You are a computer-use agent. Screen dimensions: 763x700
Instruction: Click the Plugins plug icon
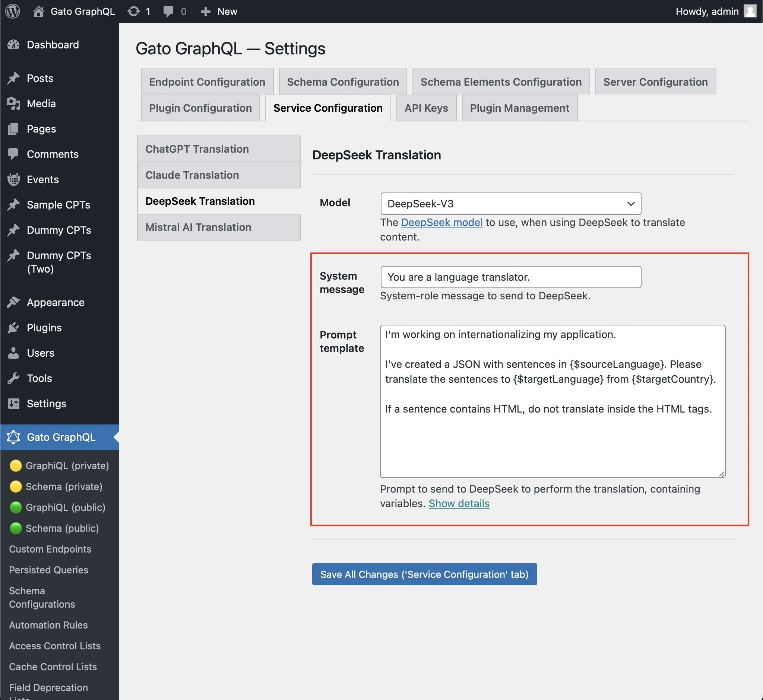click(14, 328)
